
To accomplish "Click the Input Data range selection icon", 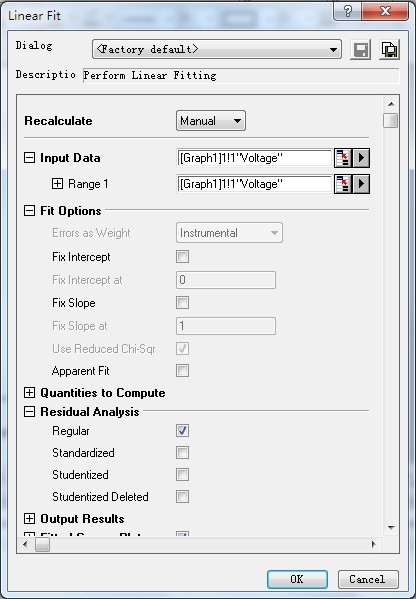I will [343, 158].
